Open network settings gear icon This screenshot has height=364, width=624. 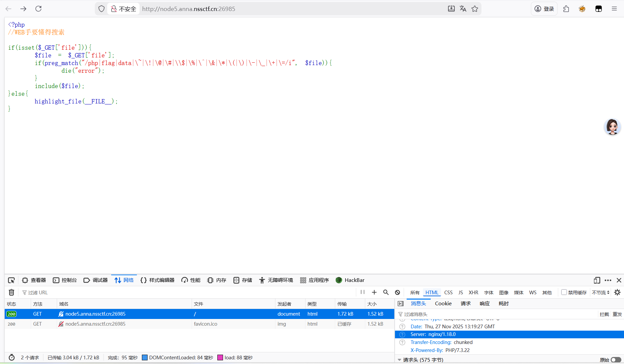(617, 292)
